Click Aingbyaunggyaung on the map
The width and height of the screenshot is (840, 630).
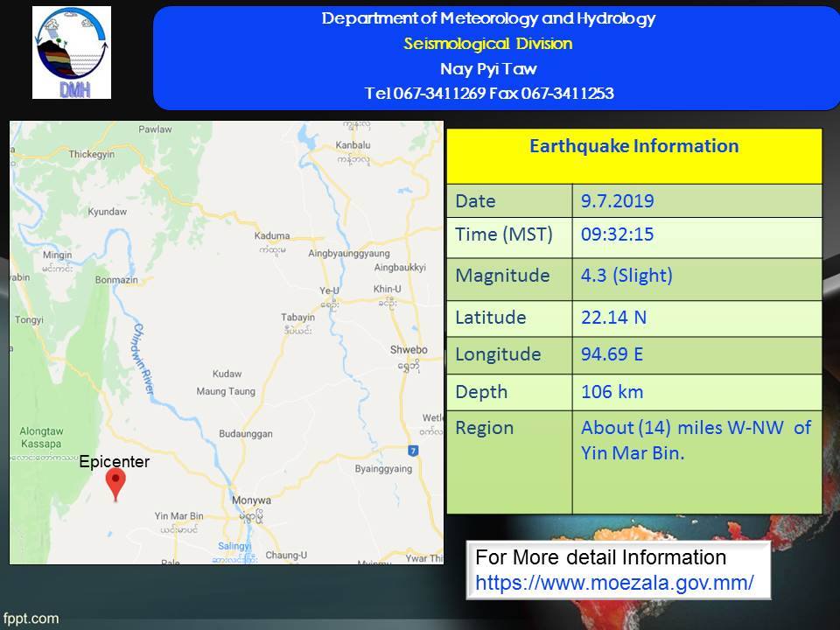pos(349,254)
